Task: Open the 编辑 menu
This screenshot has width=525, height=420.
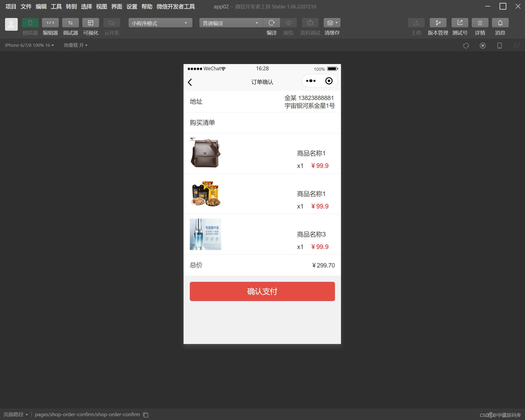Action: (x=41, y=6)
